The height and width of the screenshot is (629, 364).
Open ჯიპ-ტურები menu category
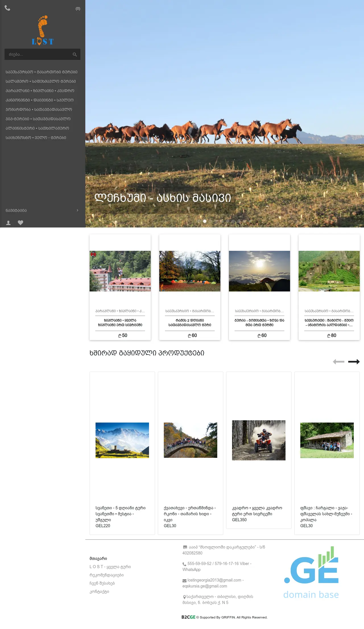coord(38,119)
